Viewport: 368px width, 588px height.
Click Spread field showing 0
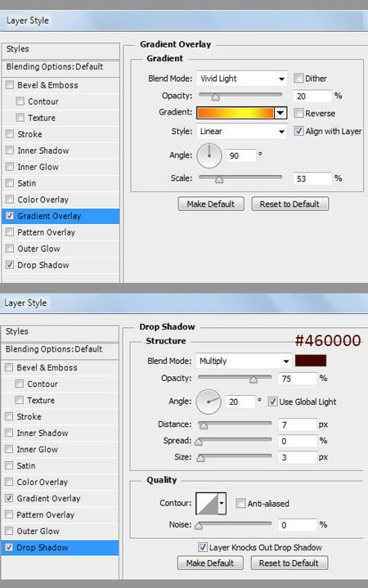point(297,441)
